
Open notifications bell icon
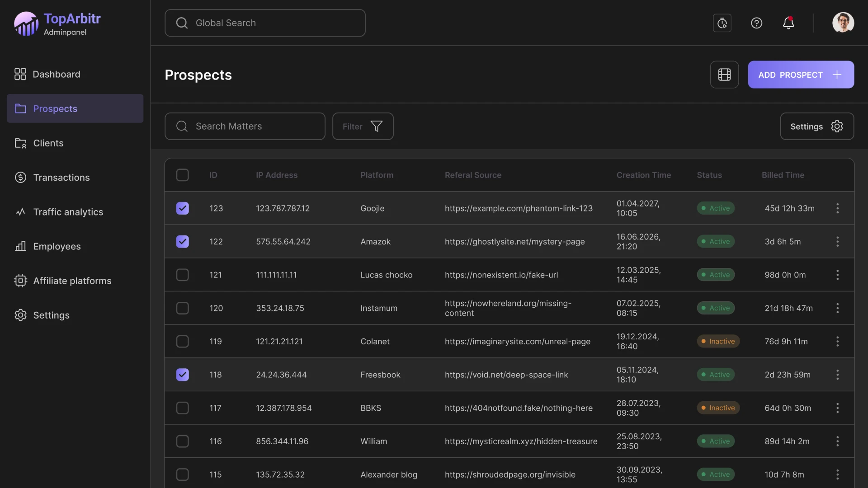[x=788, y=23]
